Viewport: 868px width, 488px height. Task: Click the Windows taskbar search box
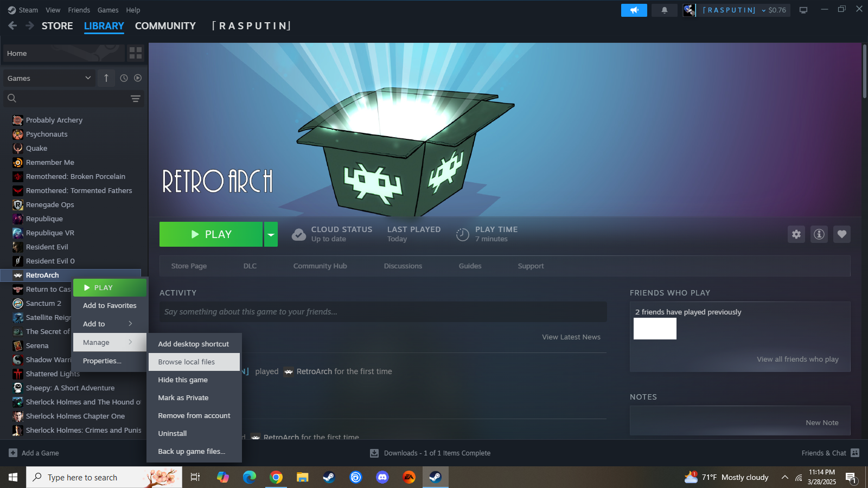point(104,477)
